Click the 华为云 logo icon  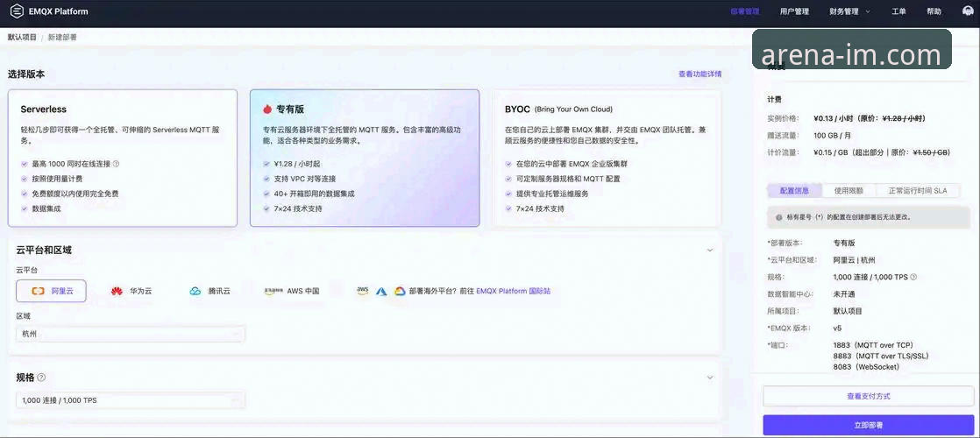[x=117, y=291]
